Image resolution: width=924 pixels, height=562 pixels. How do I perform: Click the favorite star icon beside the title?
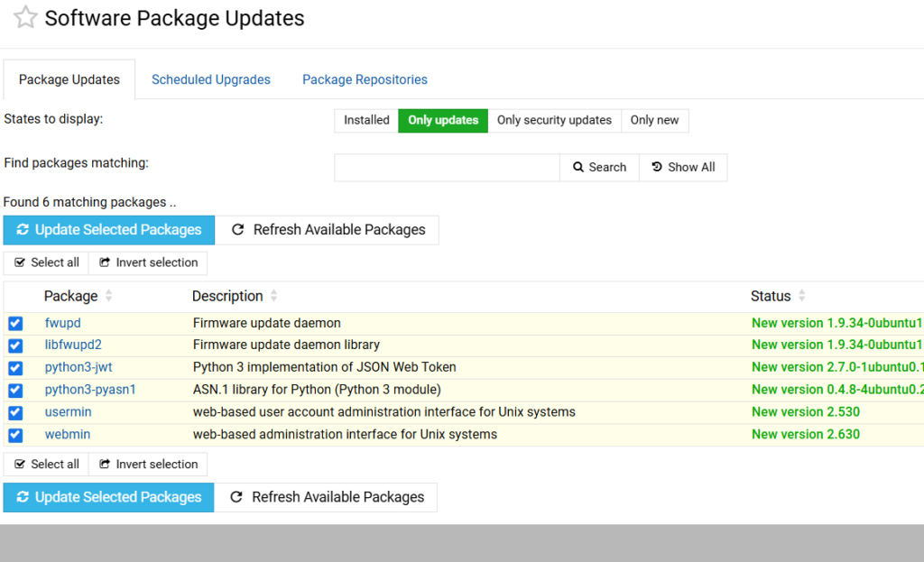pyautogui.click(x=25, y=18)
